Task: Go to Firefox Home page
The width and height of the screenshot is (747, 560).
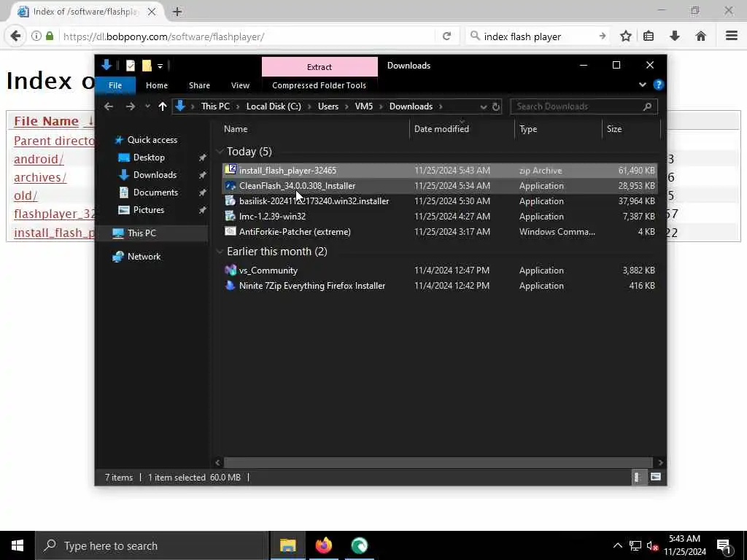Action: click(x=701, y=36)
